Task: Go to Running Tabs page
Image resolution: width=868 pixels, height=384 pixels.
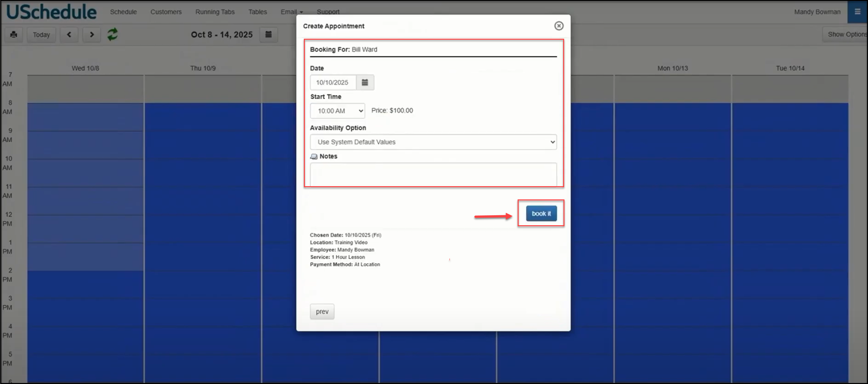Action: click(x=215, y=12)
